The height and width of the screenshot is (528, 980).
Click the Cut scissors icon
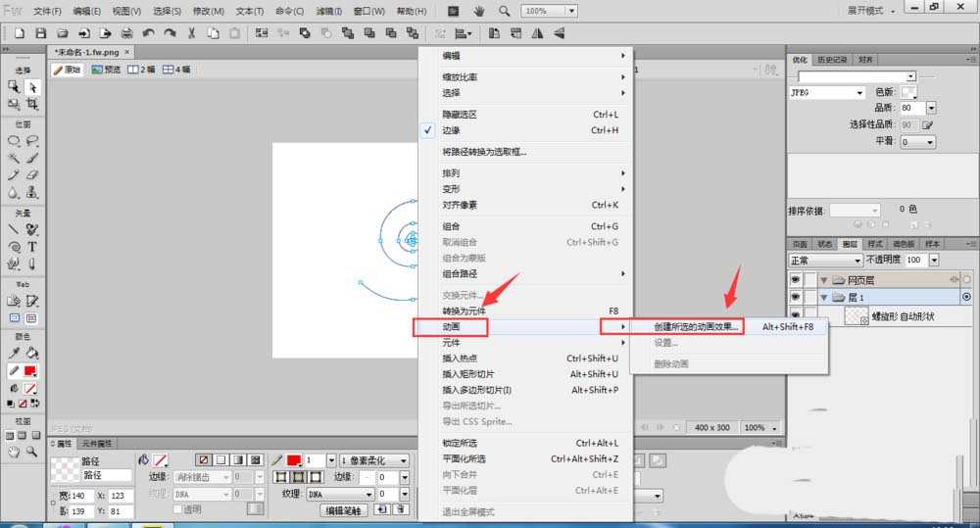tap(192, 33)
